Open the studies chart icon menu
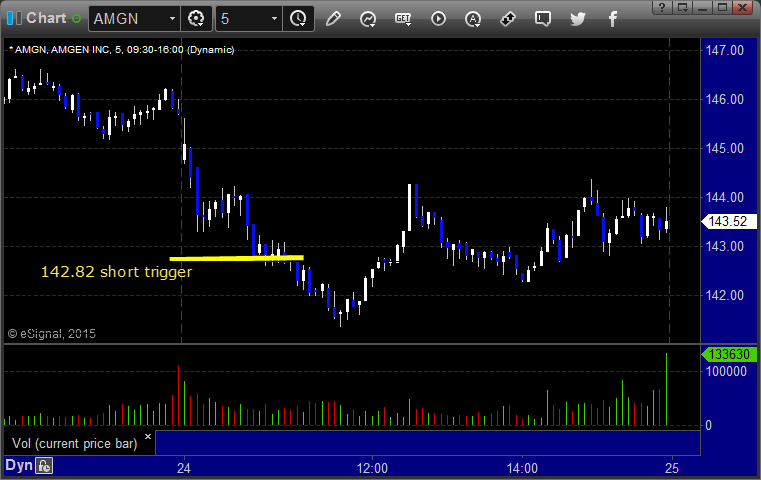 (x=368, y=19)
